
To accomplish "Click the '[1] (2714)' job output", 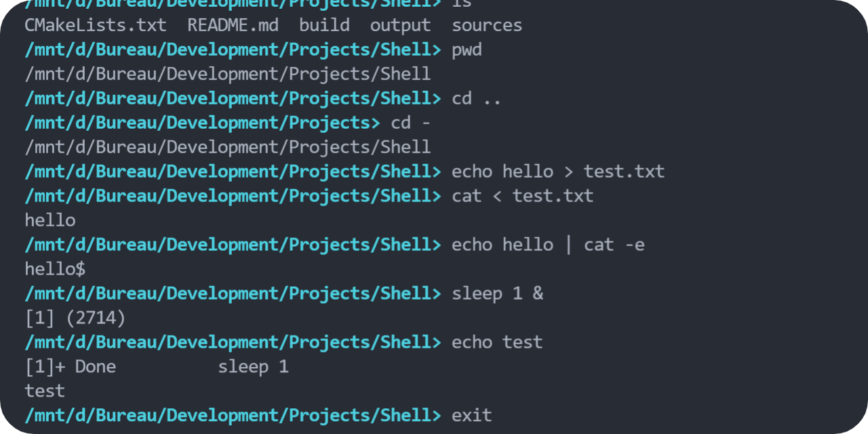I will tap(75, 318).
